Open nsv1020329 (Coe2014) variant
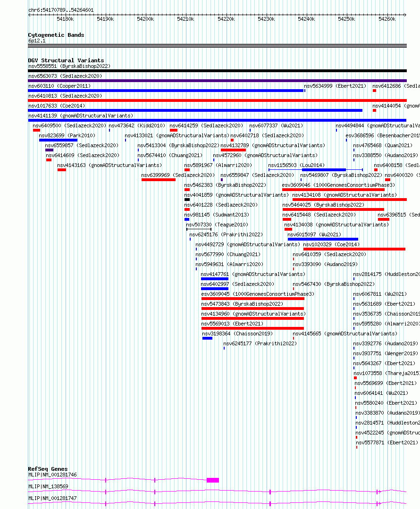The width and height of the screenshot is (420, 509). tap(331, 244)
